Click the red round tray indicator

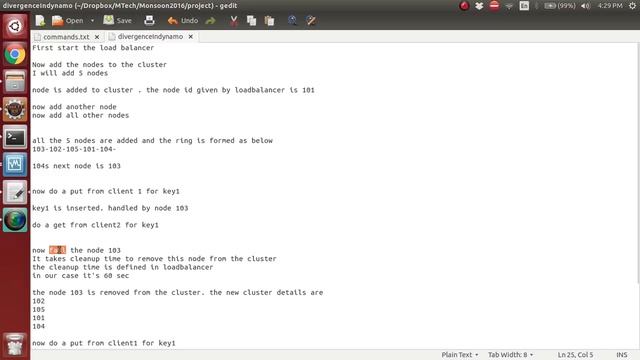(x=464, y=6)
